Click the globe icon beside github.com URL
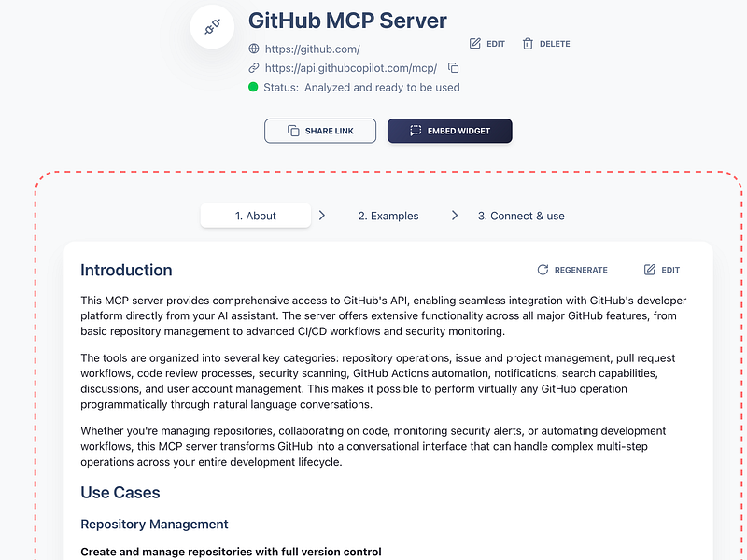747x560 pixels. (x=254, y=49)
